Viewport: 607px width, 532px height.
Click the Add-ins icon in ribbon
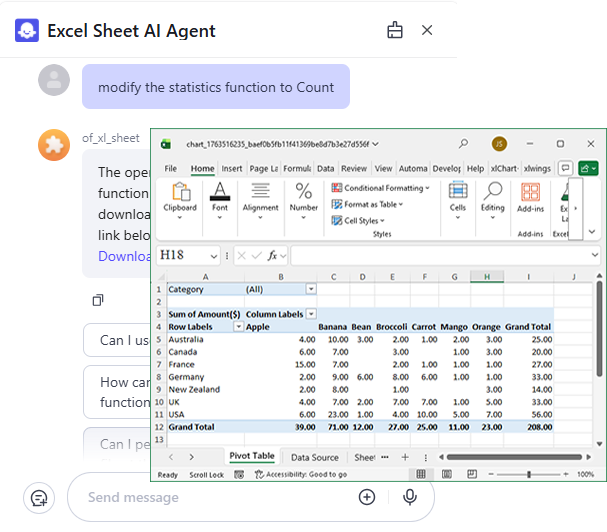tap(531, 198)
